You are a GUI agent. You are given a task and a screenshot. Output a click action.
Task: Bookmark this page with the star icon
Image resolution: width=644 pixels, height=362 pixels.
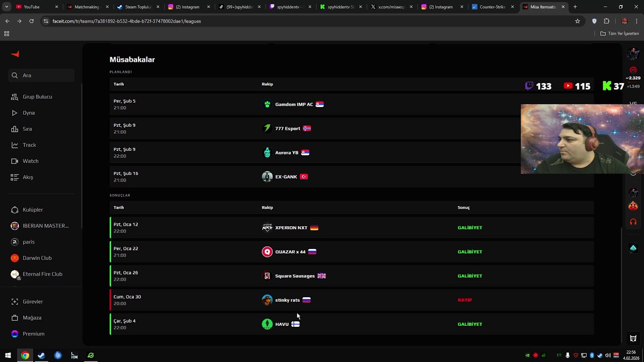click(x=578, y=21)
